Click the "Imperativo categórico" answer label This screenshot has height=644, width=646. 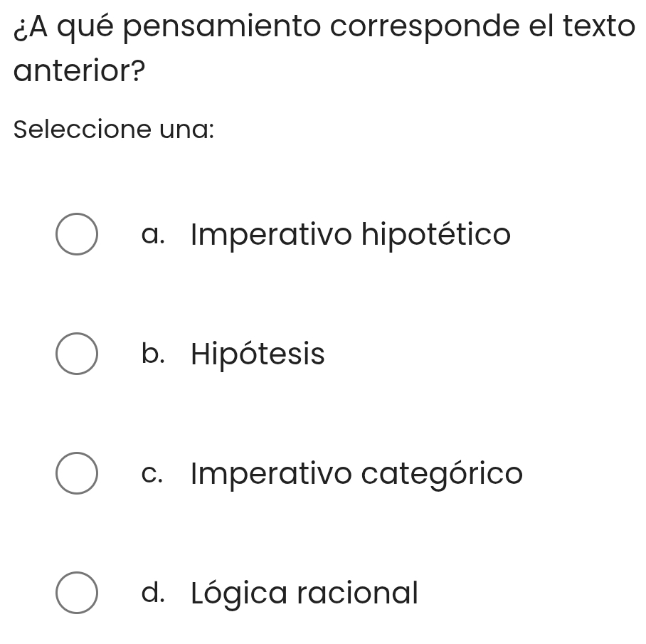[356, 473]
